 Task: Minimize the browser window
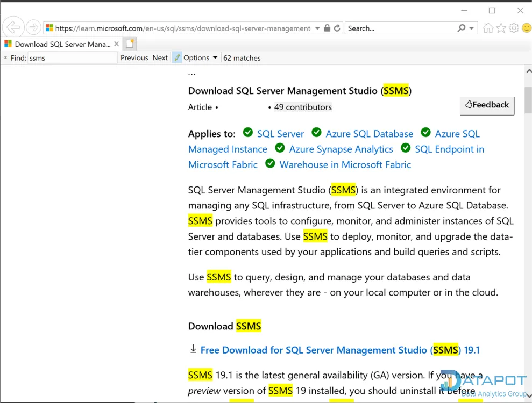464,11
